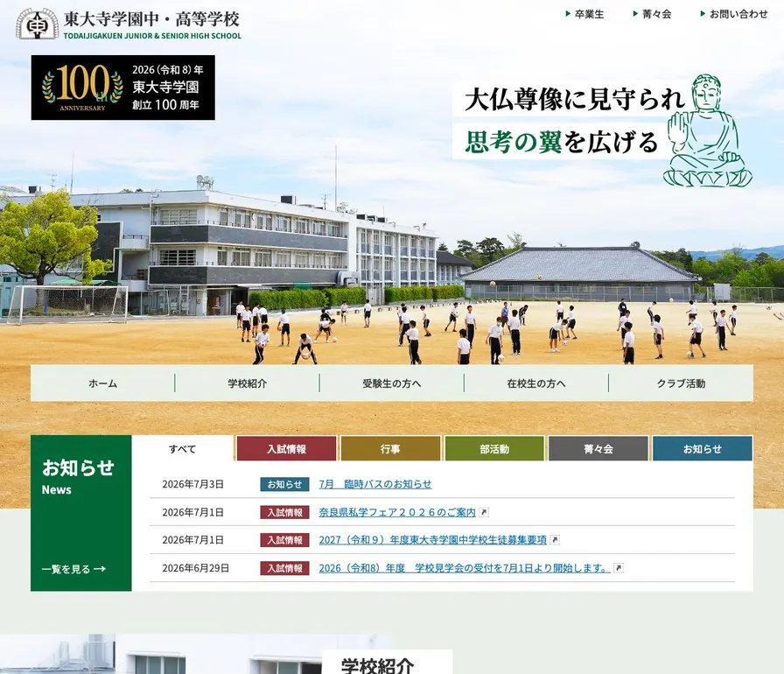Select the blue お知らせ news tab
Image resolution: width=784 pixels, height=674 pixels.
(x=703, y=448)
